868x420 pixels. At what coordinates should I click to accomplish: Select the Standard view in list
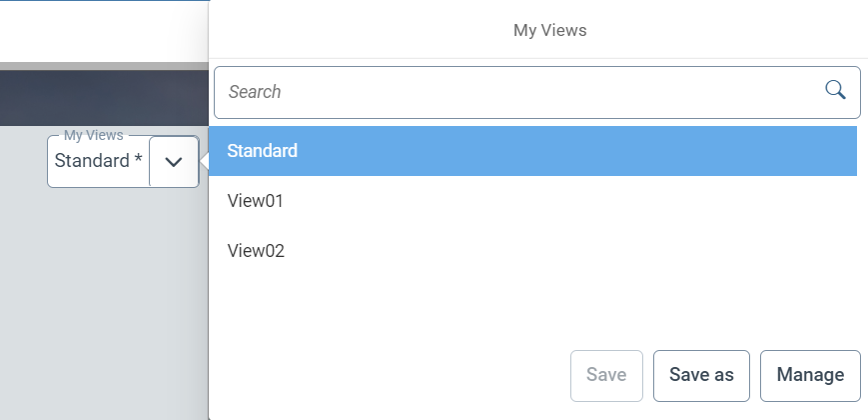coord(263,151)
